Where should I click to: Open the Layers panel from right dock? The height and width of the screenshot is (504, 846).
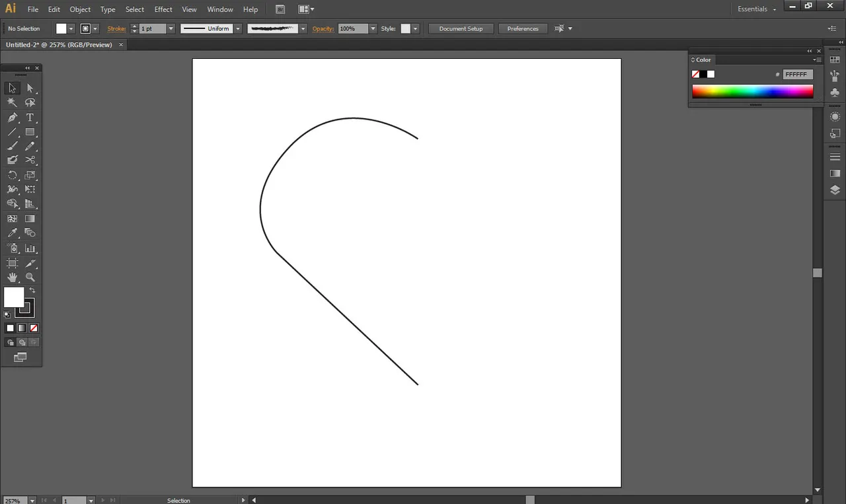pos(835,190)
